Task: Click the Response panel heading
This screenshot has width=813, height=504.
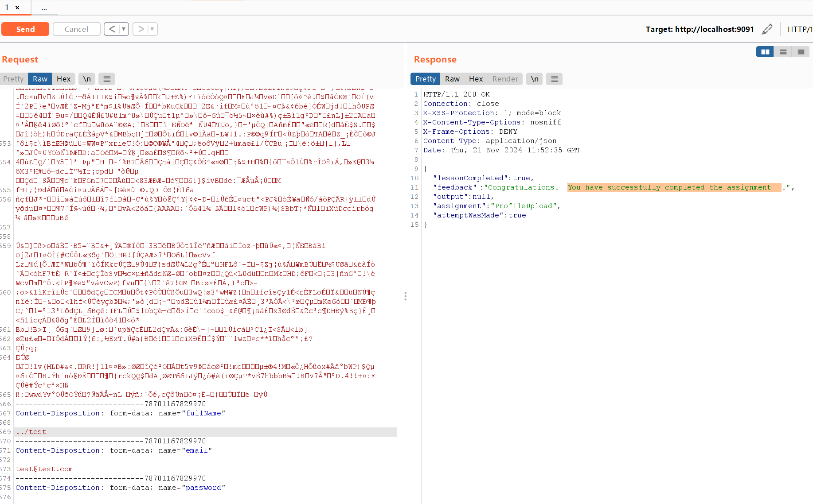Action: (435, 59)
